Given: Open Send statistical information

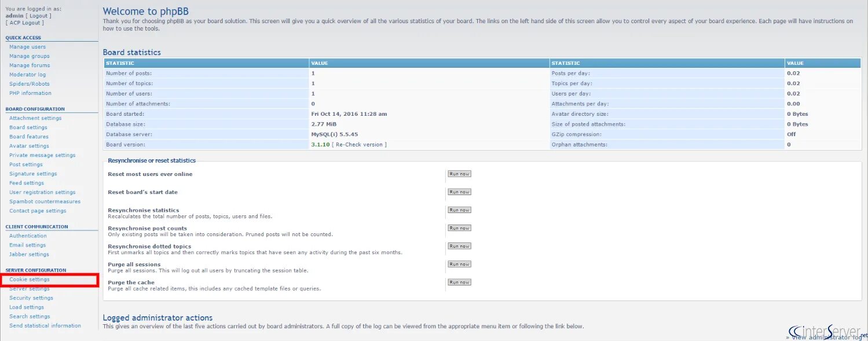Looking at the screenshot, I should (45, 326).
